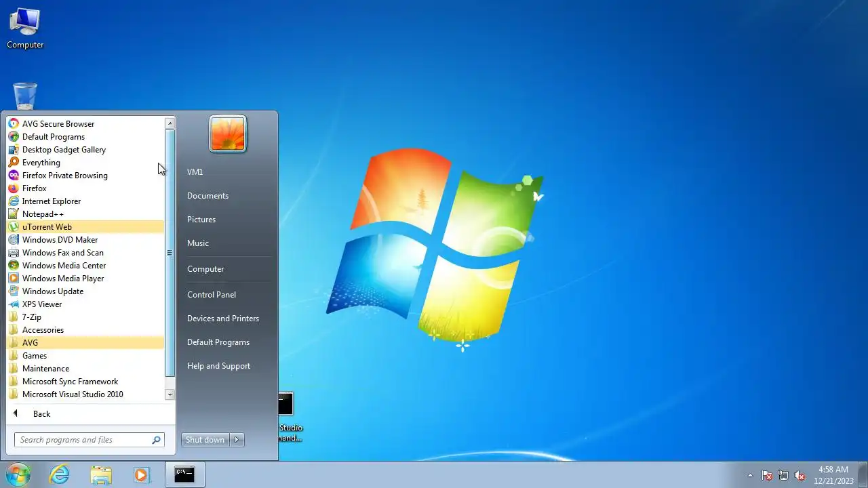Viewport: 868px width, 488px height.
Task: Open Windows Explorer from the taskbar
Action: pyautogui.click(x=101, y=474)
